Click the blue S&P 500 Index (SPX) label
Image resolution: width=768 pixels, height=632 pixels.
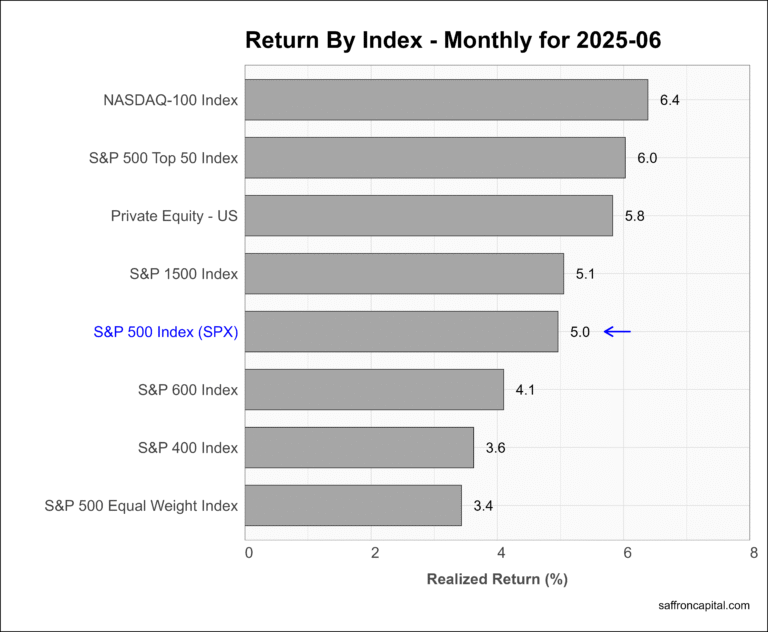[166, 332]
